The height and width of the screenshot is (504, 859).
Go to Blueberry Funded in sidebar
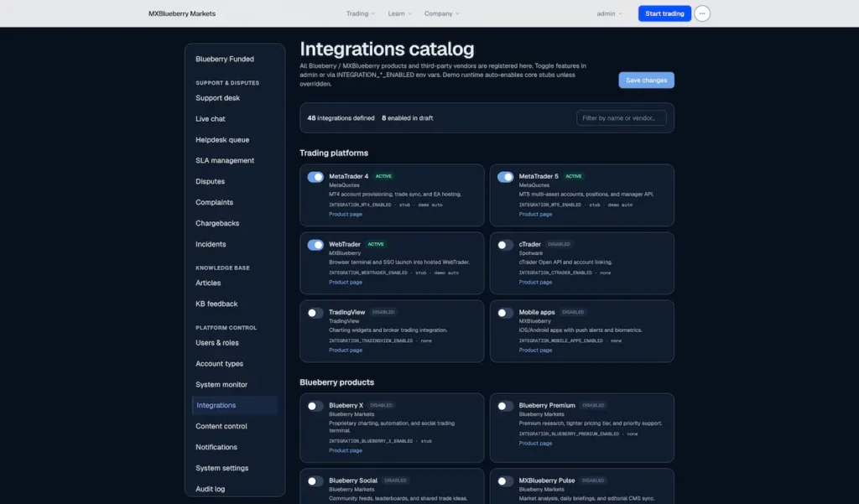[225, 60]
